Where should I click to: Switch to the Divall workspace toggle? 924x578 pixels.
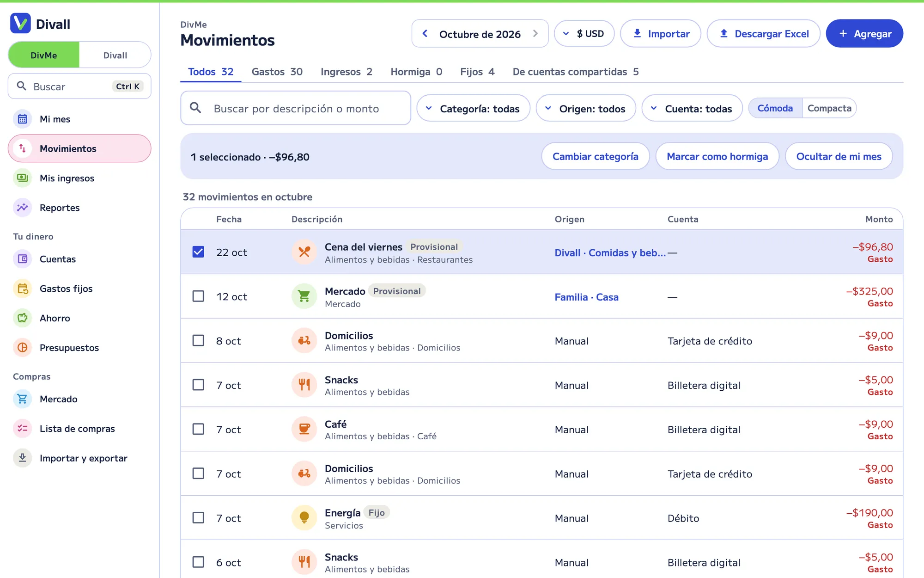[115, 55]
